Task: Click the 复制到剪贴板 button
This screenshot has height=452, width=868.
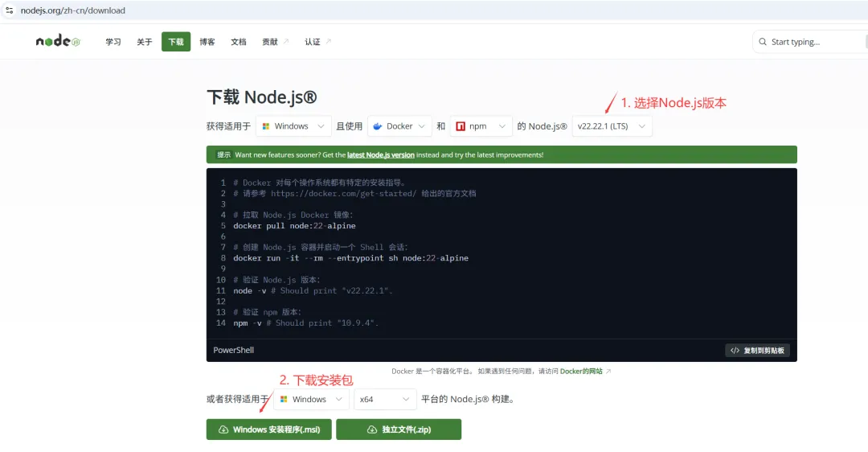Action: [757, 350]
